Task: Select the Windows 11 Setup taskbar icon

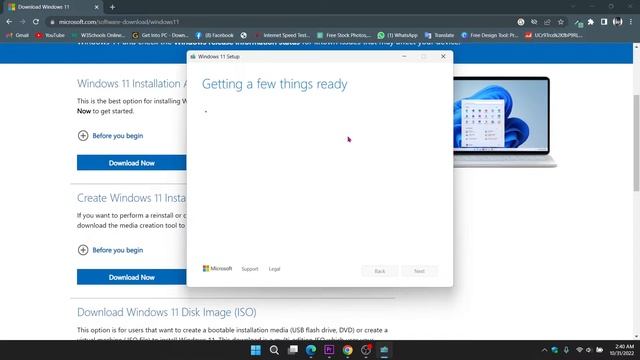Action: (x=384, y=350)
